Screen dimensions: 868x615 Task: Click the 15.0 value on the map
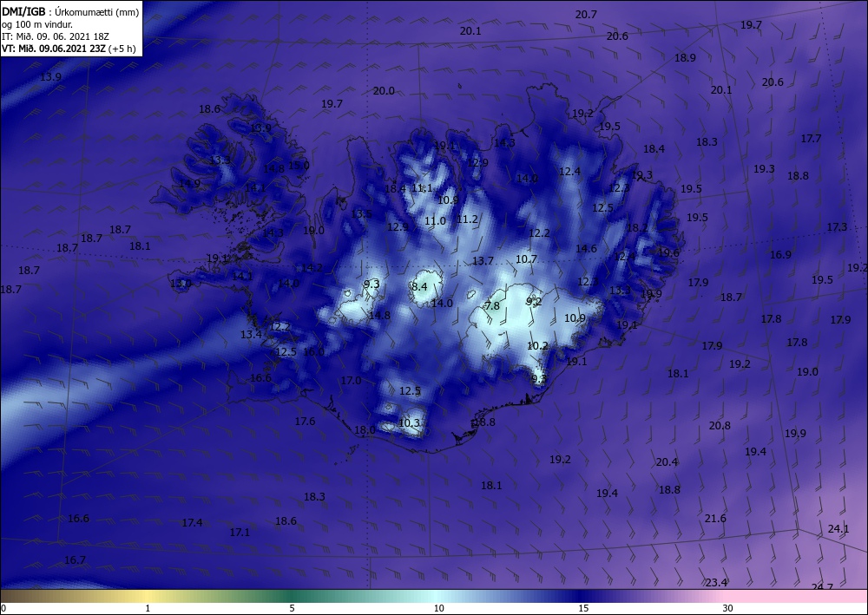[x=299, y=165]
